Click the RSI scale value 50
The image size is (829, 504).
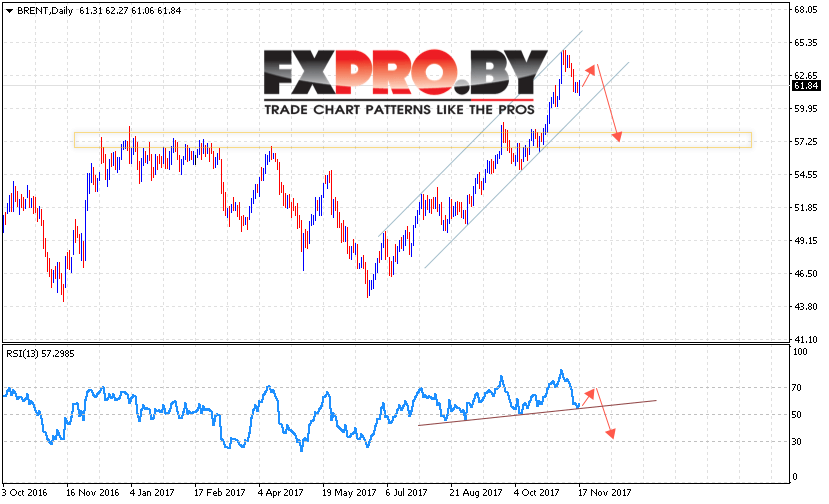(x=799, y=415)
